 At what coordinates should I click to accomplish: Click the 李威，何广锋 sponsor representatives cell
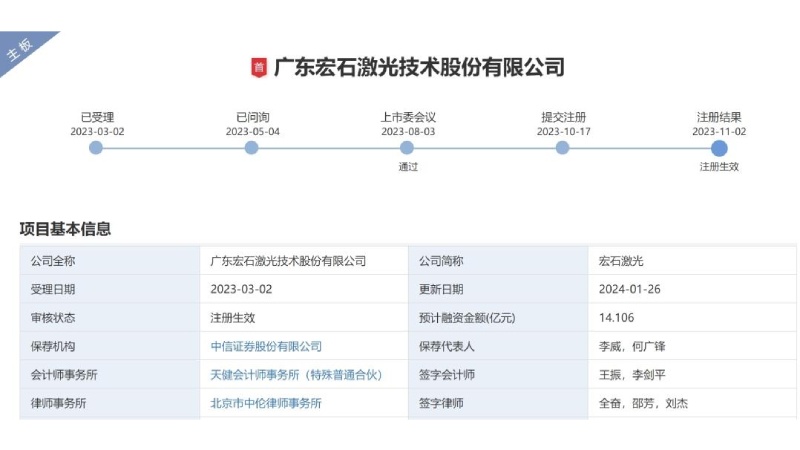[x=632, y=346]
